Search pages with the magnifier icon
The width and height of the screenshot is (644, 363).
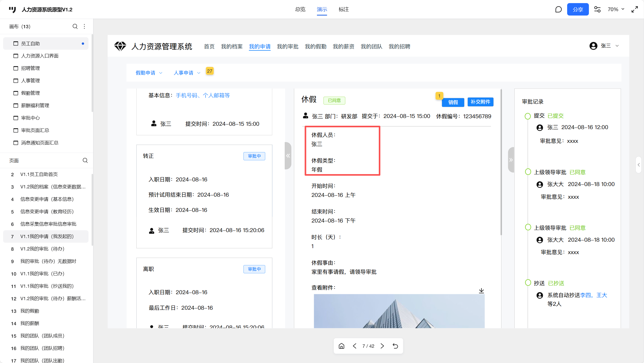85,160
